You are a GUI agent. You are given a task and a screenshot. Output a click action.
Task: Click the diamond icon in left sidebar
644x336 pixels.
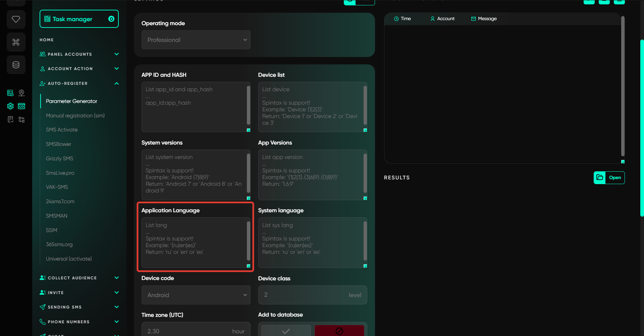click(x=16, y=19)
